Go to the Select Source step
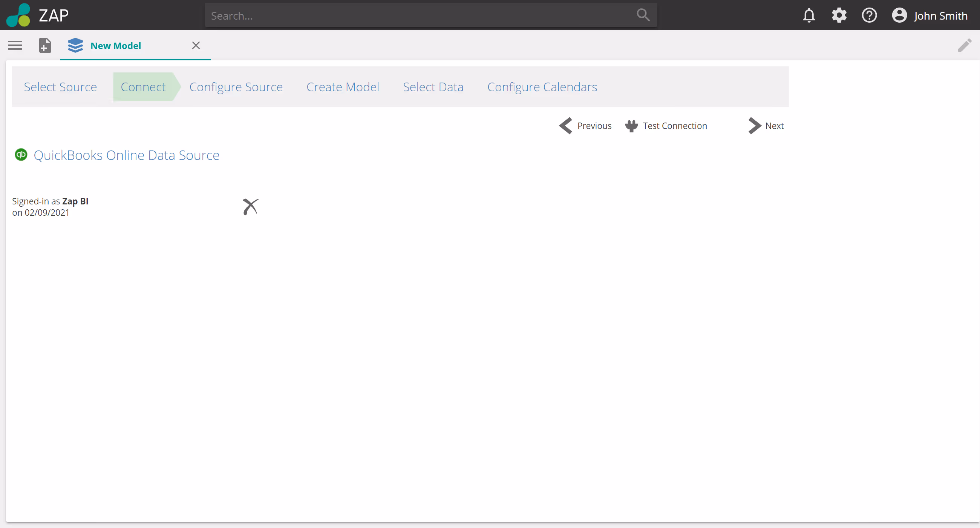Image resolution: width=980 pixels, height=528 pixels. tap(60, 87)
